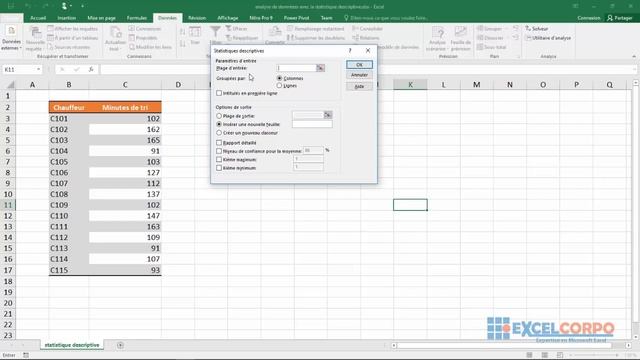Click the Annuler button

point(359,75)
